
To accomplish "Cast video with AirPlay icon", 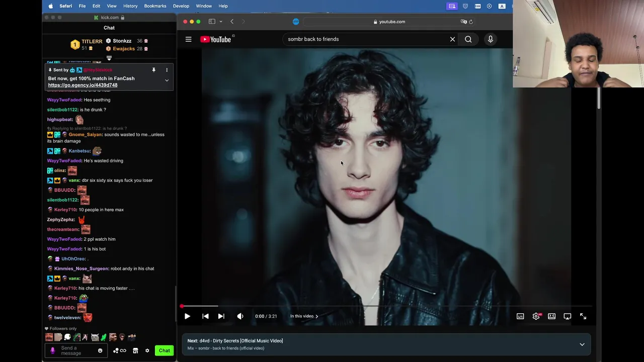I will point(567,316).
